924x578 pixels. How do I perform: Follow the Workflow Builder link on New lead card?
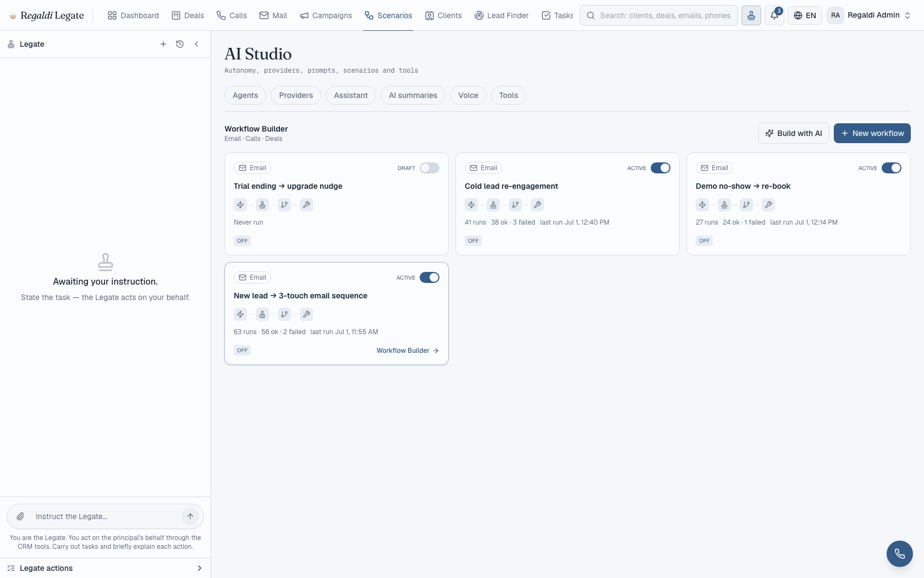[408, 351]
